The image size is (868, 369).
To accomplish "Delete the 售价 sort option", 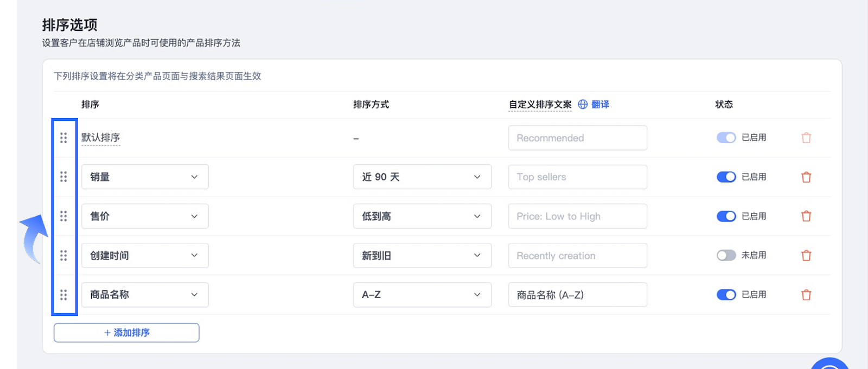I will [806, 216].
